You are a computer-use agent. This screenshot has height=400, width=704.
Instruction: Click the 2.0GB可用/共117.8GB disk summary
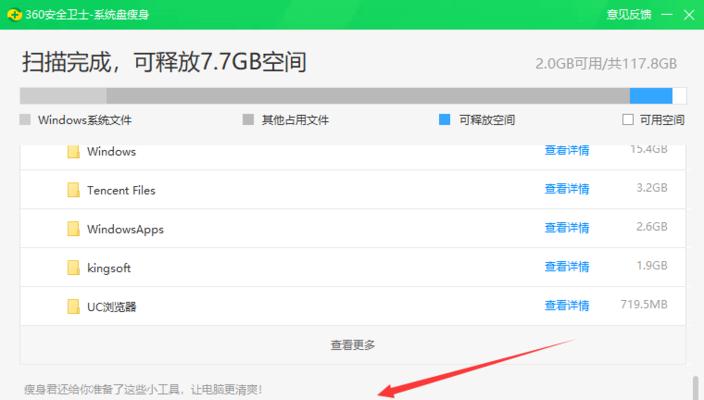point(606,64)
